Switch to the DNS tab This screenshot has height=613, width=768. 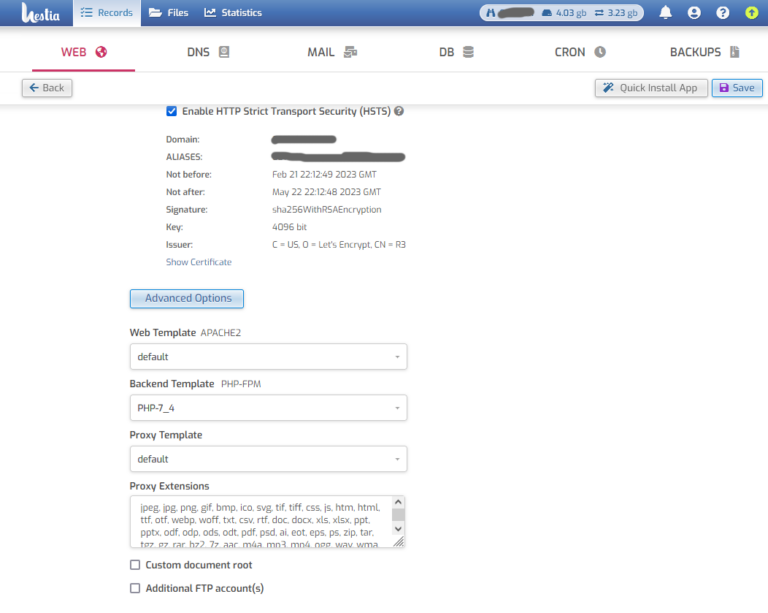[208, 52]
